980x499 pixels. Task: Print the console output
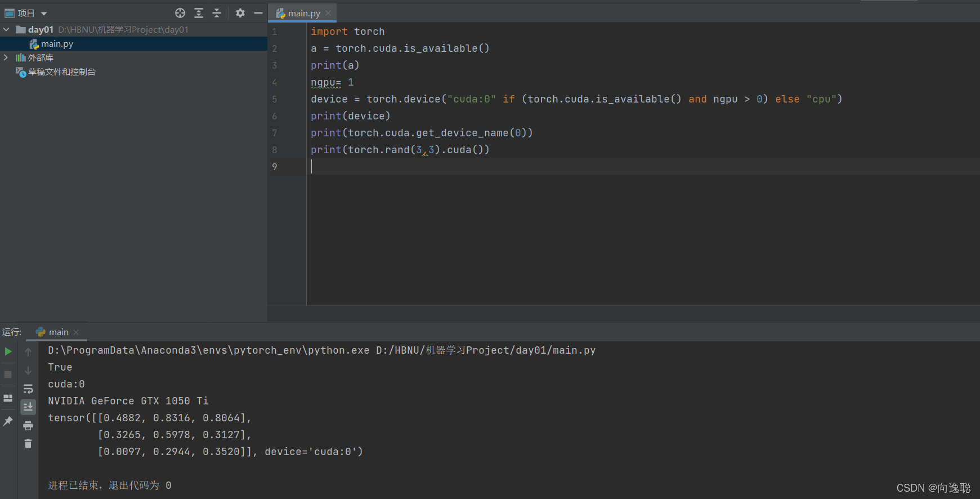click(x=28, y=425)
